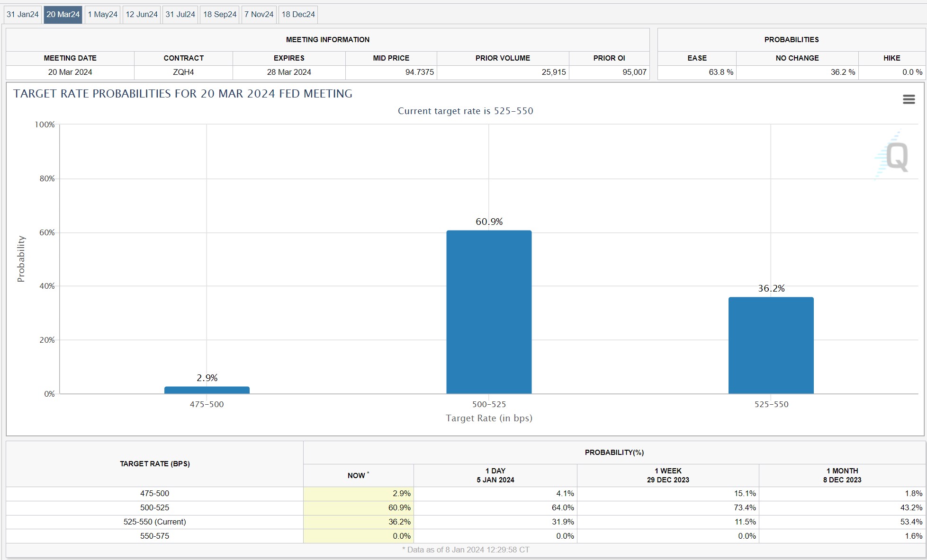Screen dimensions: 927x560
Task: Select the 525-550 (Current) table row label
Action: pyautogui.click(x=154, y=522)
